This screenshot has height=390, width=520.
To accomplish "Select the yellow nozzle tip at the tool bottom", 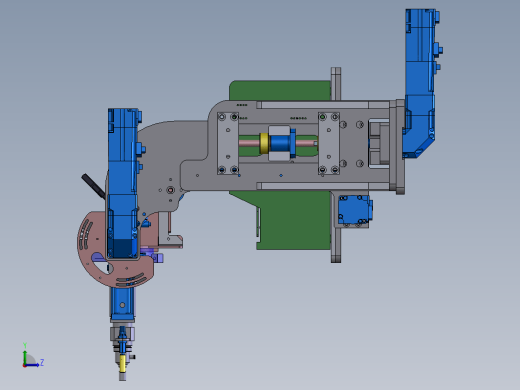I will coord(122,364).
